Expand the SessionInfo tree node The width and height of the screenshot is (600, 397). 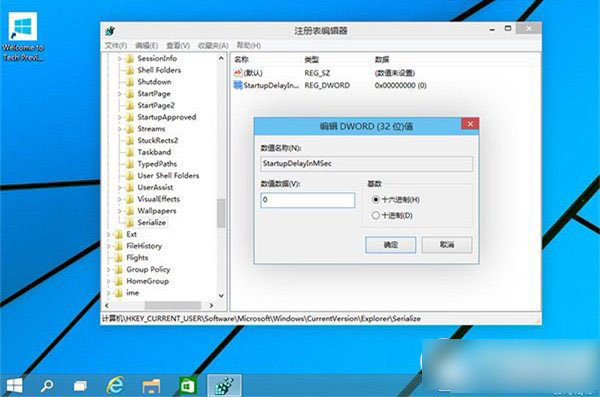(x=119, y=59)
